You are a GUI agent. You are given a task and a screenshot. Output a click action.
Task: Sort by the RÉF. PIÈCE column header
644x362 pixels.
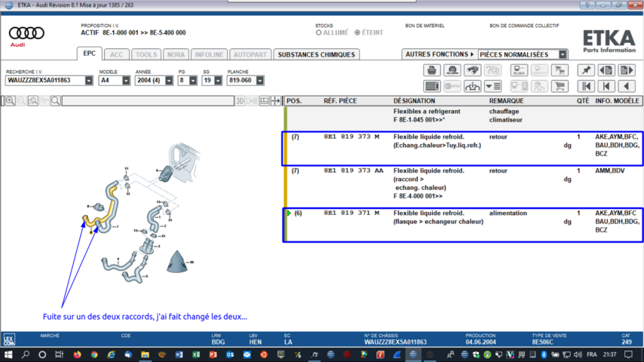pos(340,100)
